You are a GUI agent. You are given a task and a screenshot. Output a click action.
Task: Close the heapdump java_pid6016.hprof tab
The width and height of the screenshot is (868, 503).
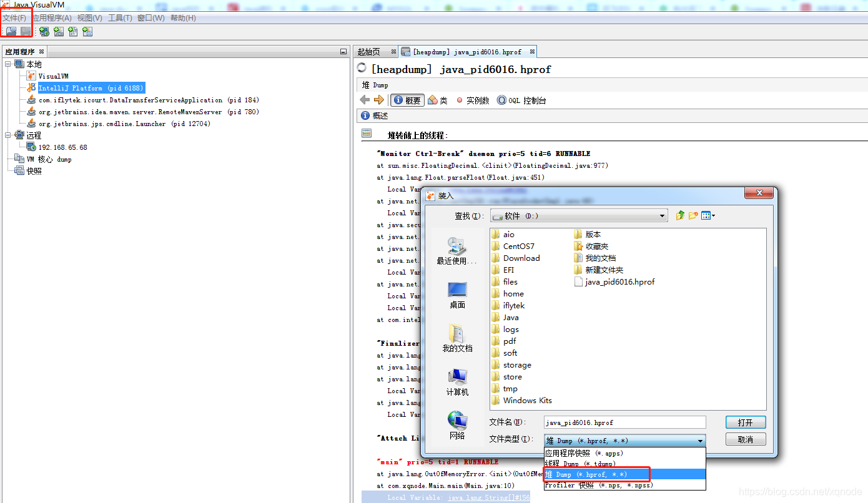(x=532, y=52)
